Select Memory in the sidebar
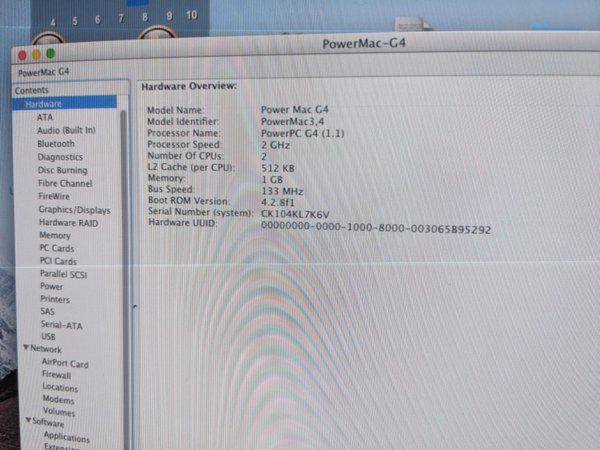 pos(54,235)
